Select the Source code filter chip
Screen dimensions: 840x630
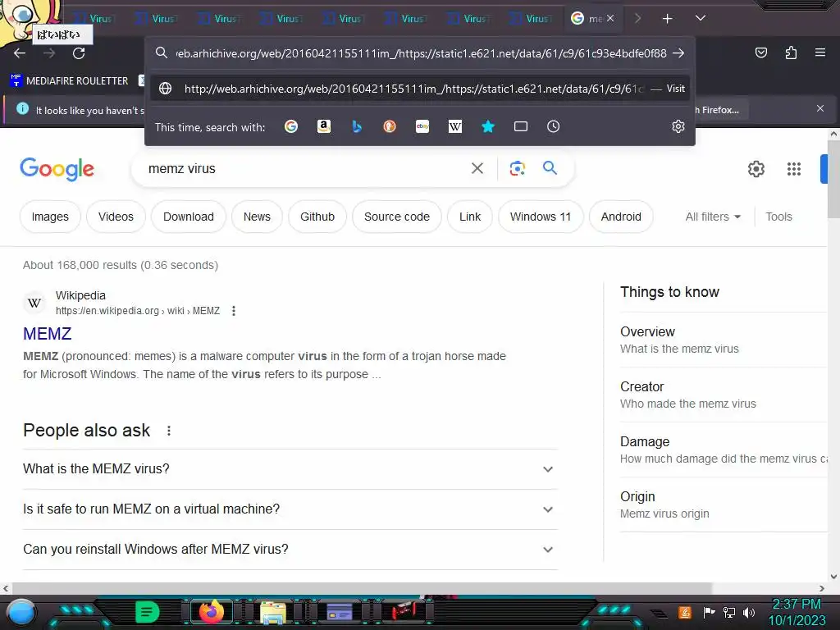coord(397,217)
